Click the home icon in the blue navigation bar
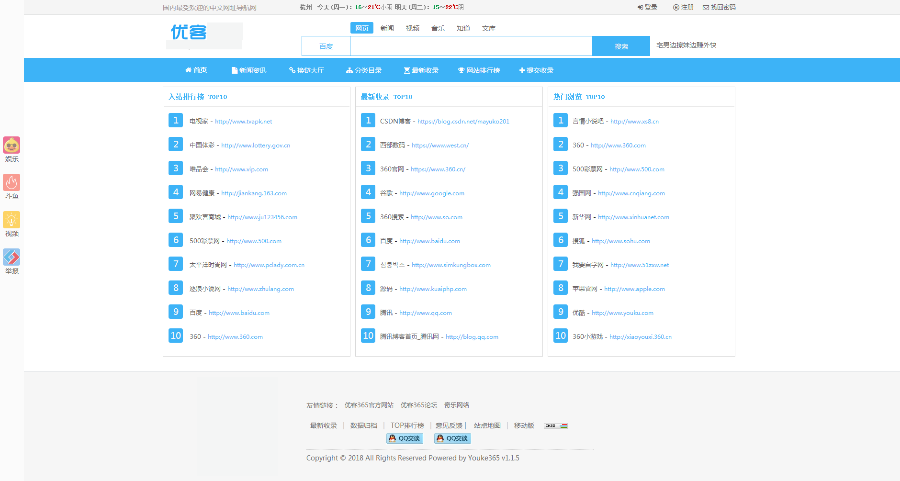The height and width of the screenshot is (481, 900). tap(188, 70)
